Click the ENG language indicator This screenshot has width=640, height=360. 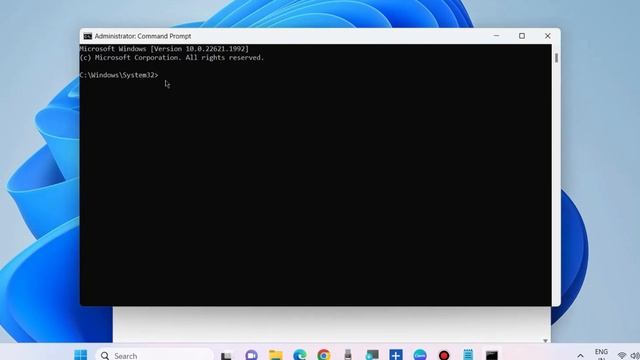click(601, 353)
